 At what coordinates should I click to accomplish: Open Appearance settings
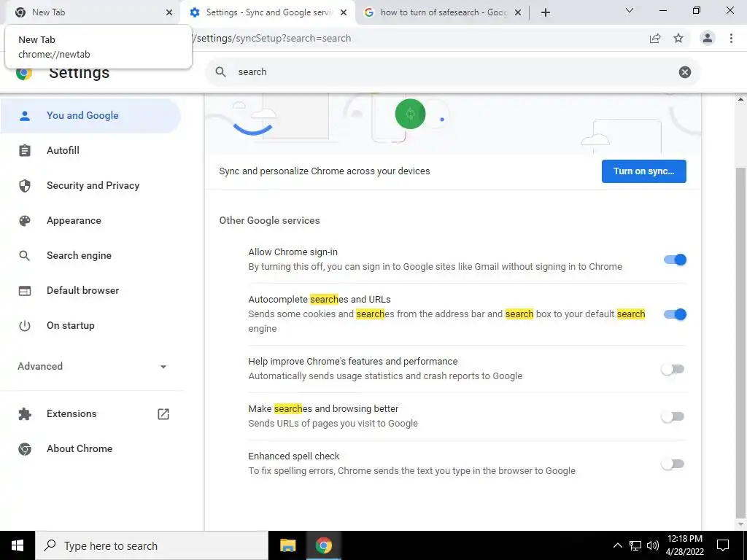(90, 220)
